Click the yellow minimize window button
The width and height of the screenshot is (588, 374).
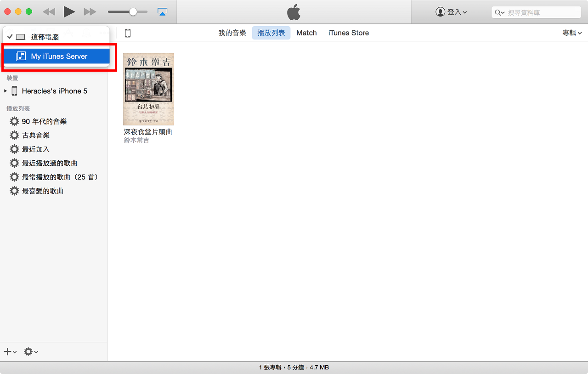coord(18,12)
